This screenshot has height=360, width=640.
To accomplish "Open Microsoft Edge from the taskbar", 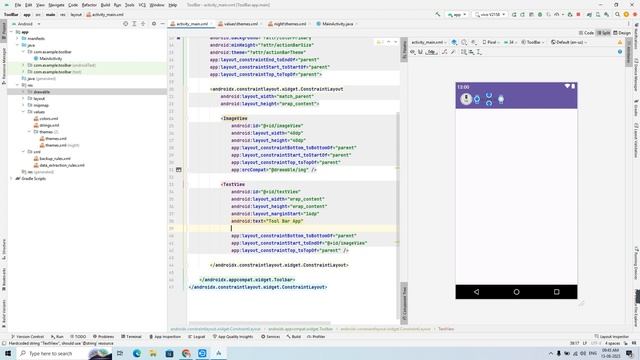I will coord(136,353).
